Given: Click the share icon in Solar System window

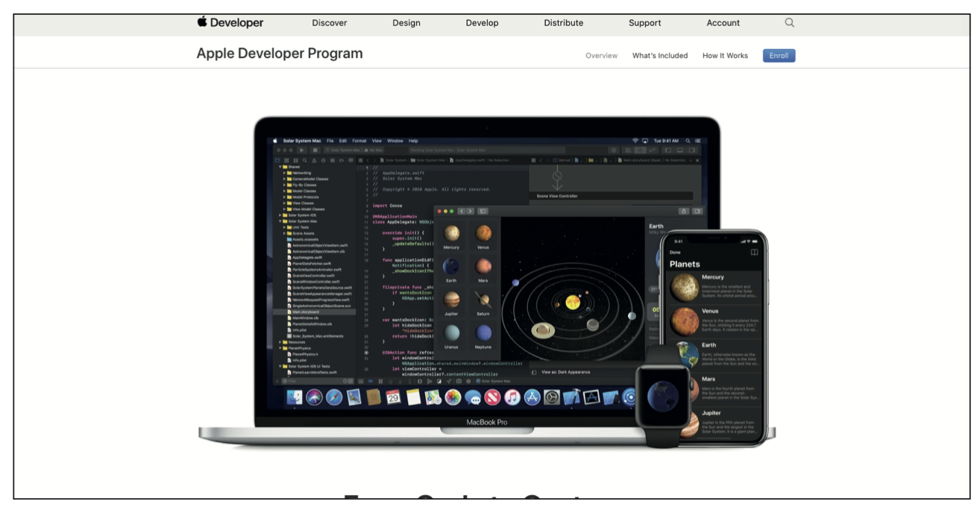Looking at the screenshot, I should [x=683, y=211].
